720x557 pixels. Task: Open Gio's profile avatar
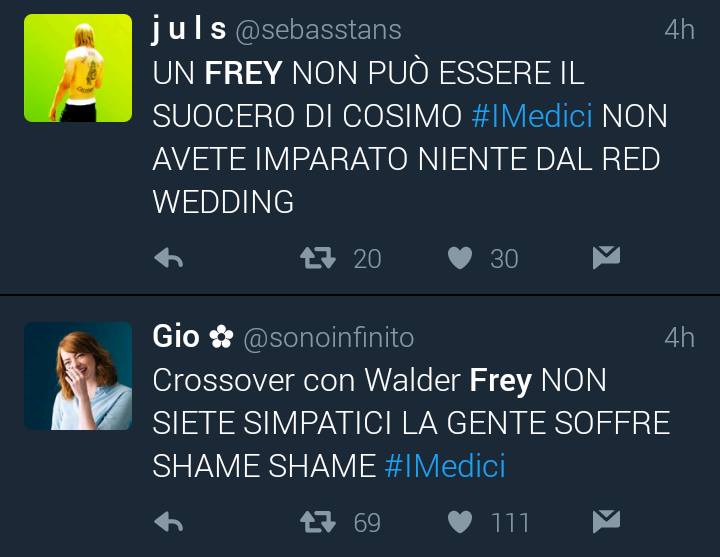point(78,376)
